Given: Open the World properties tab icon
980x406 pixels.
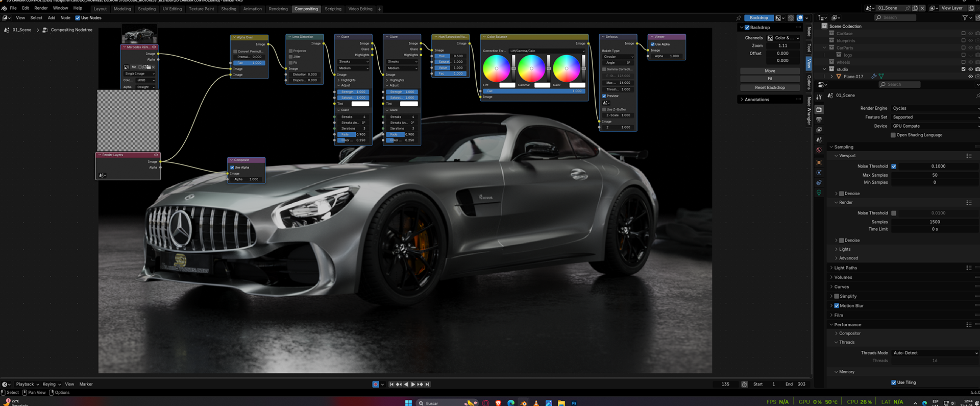Looking at the screenshot, I should coord(819,150).
